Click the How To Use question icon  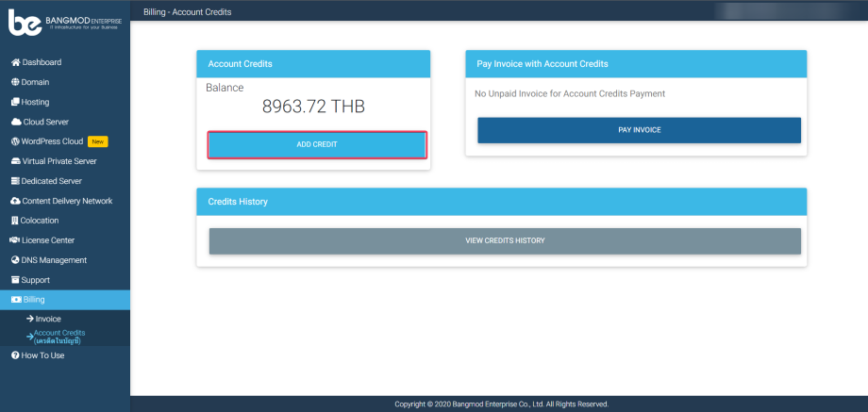click(x=15, y=355)
